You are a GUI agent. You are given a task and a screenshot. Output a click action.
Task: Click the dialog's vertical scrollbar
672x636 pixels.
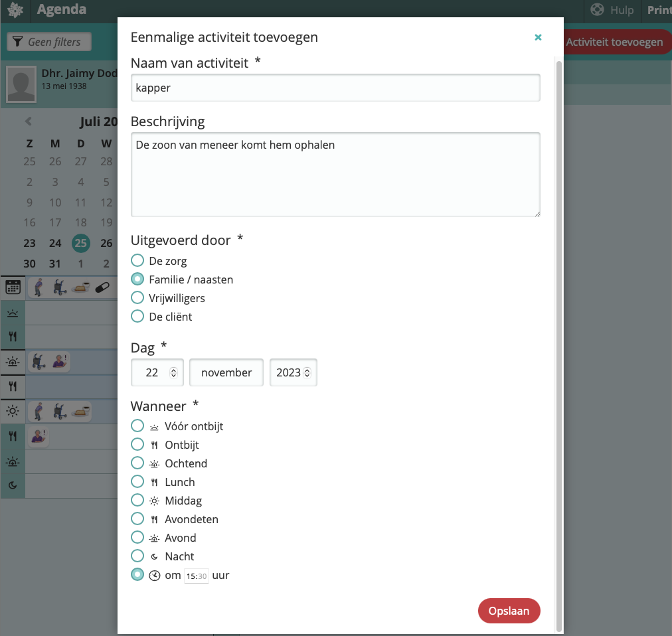pyautogui.click(x=559, y=332)
